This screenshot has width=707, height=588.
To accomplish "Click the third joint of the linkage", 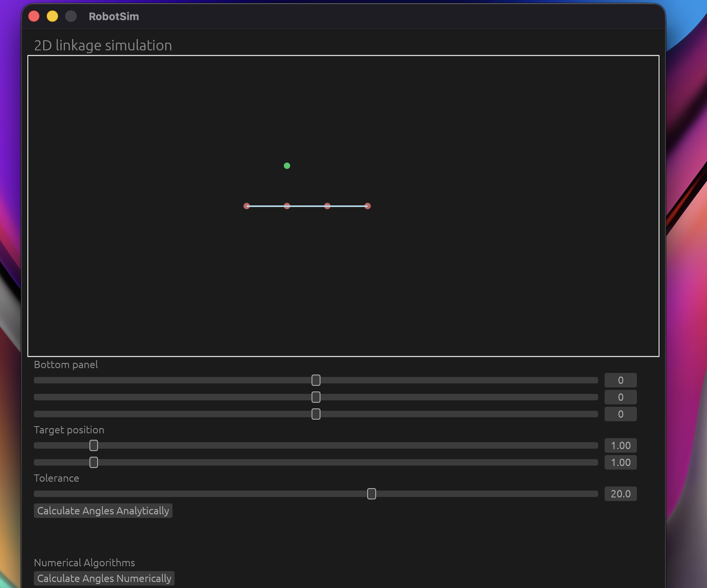I will (x=327, y=206).
